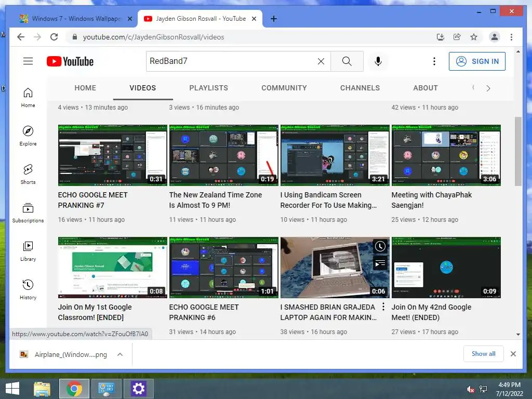Open YouTube settings three-dot menu
This screenshot has width=532, height=399.
[434, 61]
